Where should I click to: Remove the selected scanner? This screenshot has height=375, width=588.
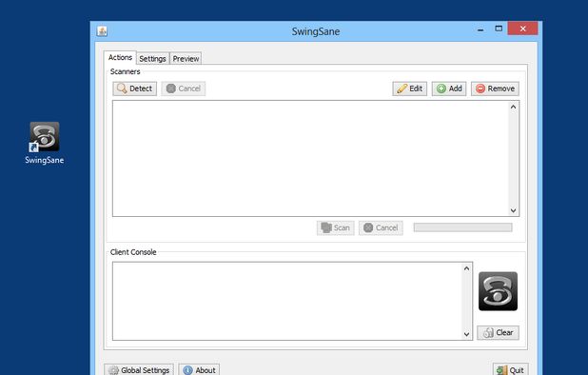(495, 89)
